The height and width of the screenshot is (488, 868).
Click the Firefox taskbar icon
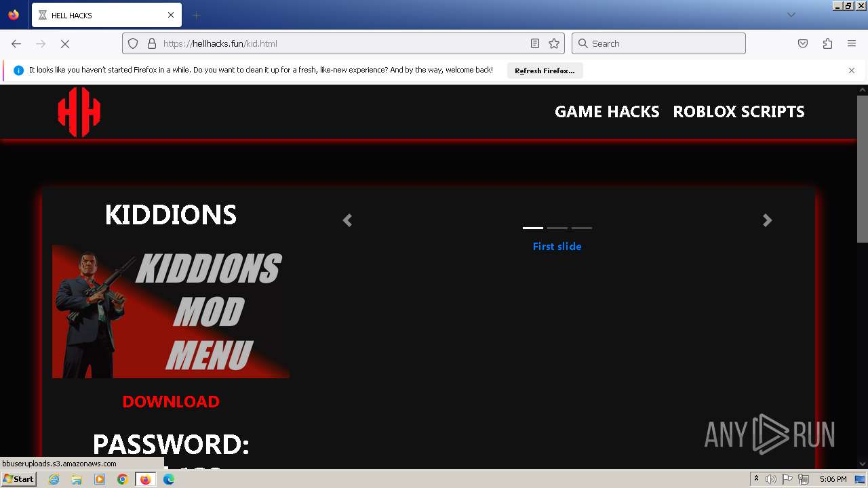(145, 479)
